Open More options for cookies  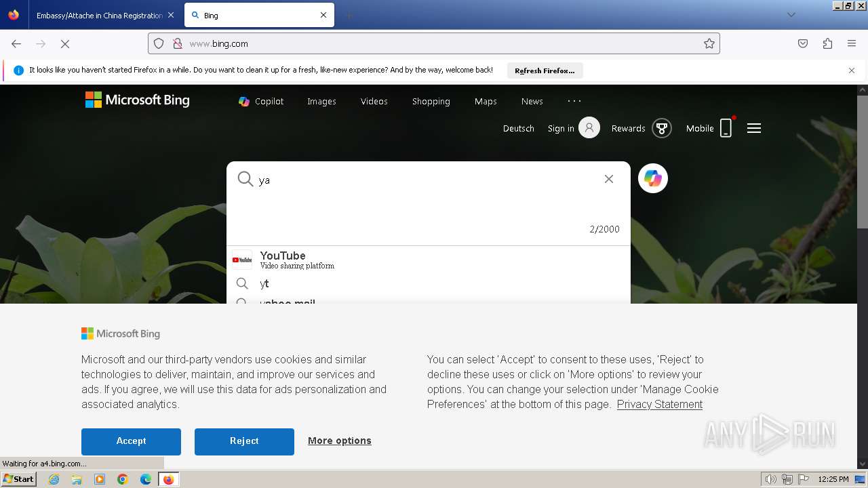pos(340,441)
